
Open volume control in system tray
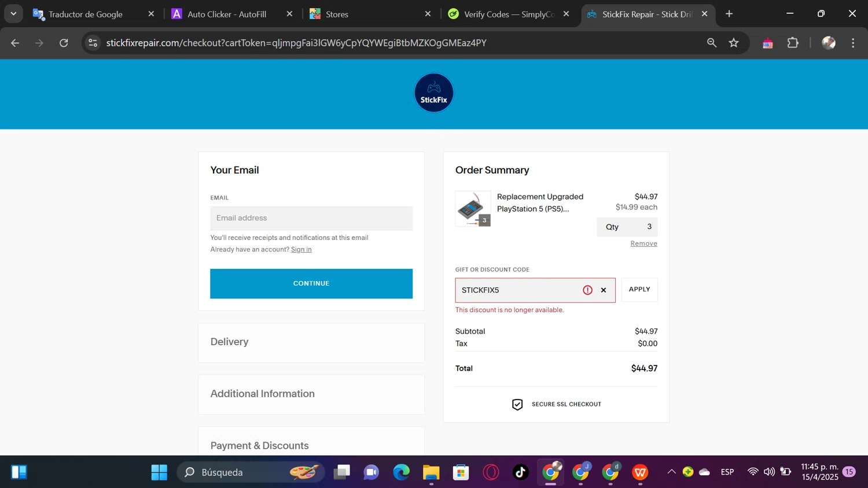click(769, 472)
